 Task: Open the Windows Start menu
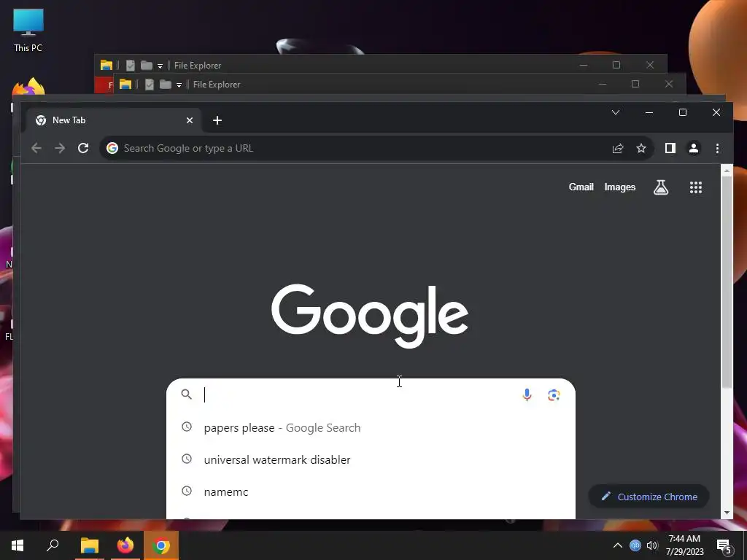pyautogui.click(x=18, y=545)
